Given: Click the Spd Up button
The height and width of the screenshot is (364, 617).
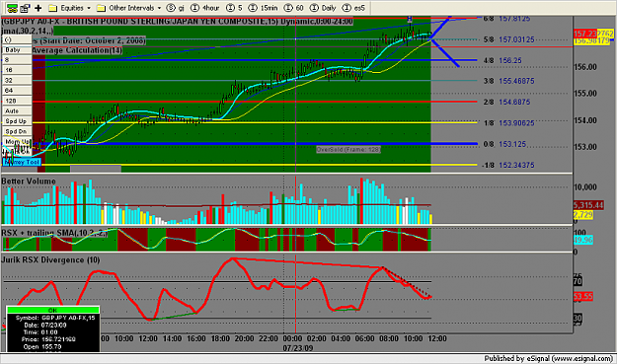Looking at the screenshot, I should [x=17, y=121].
